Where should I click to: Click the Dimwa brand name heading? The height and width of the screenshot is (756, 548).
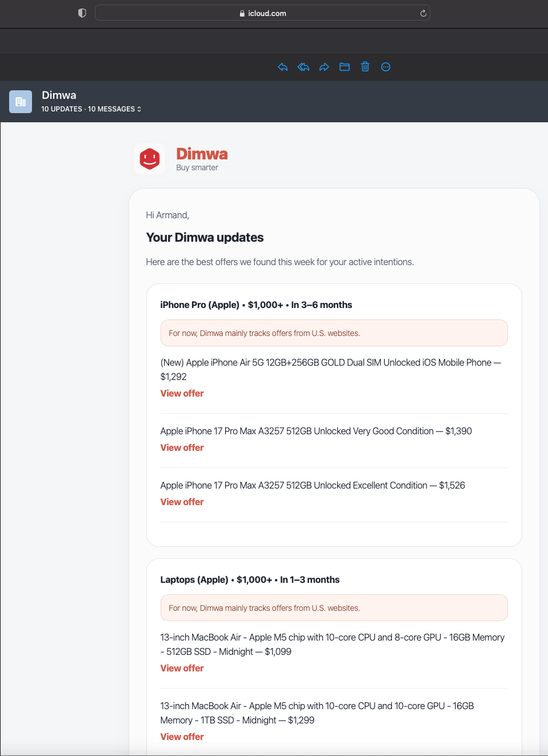pos(202,154)
